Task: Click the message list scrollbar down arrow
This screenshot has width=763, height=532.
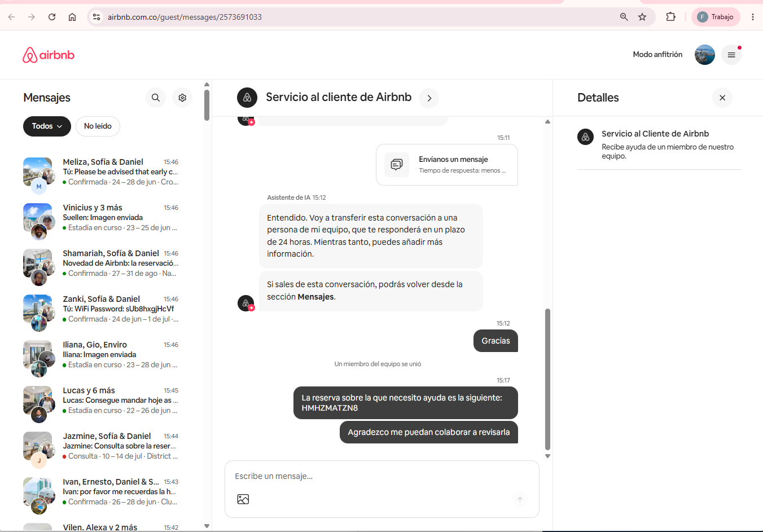Action: [207, 526]
